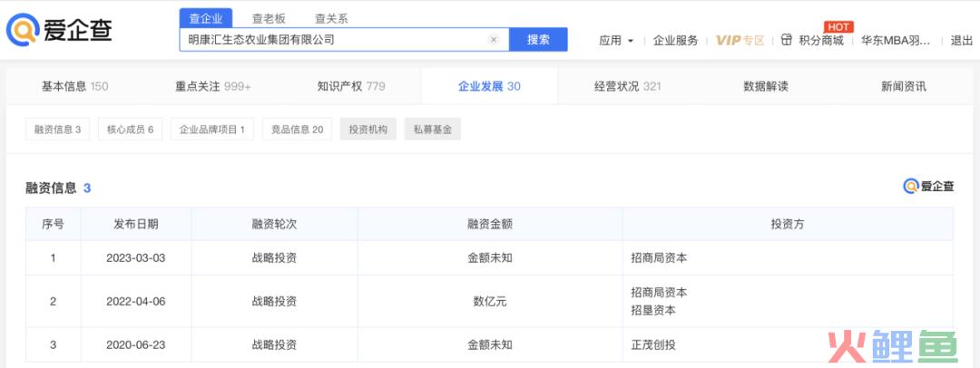Jump to 企业品牌项目 1 section chip

pos(211,130)
